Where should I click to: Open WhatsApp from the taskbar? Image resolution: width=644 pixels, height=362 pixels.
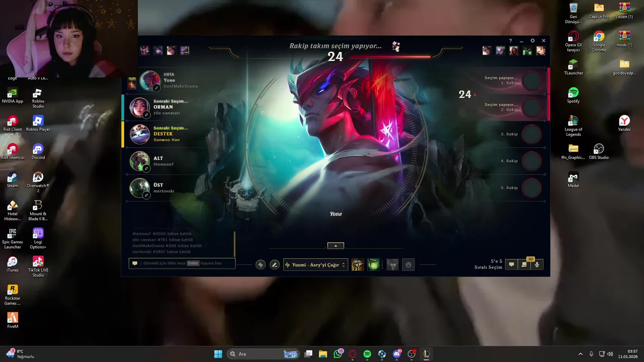pos(338,354)
